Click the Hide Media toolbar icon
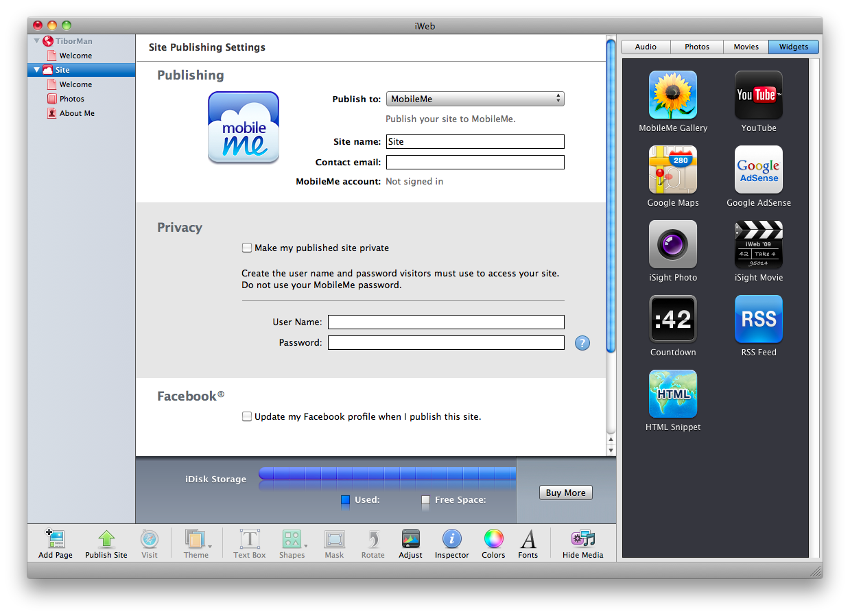The height and width of the screenshot is (616, 850). [582, 540]
